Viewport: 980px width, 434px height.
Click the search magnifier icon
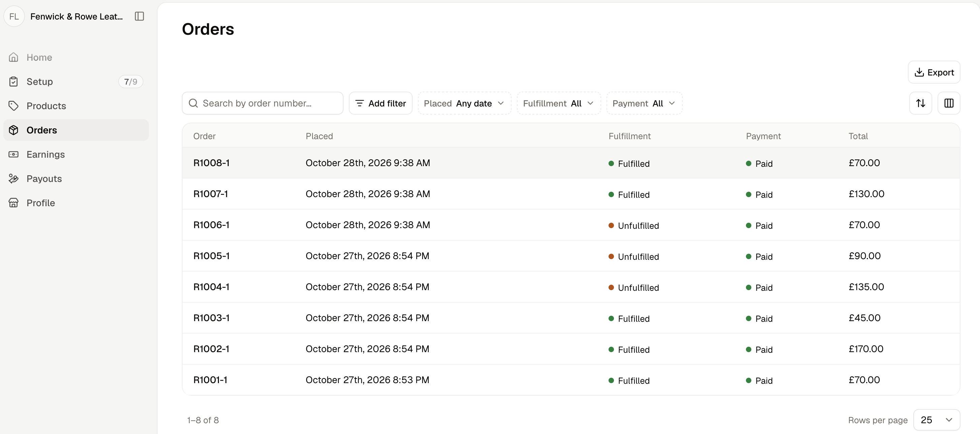point(193,103)
